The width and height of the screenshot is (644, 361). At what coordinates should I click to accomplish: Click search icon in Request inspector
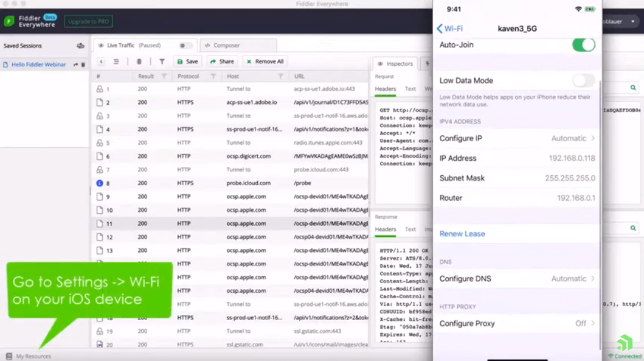click(633, 88)
